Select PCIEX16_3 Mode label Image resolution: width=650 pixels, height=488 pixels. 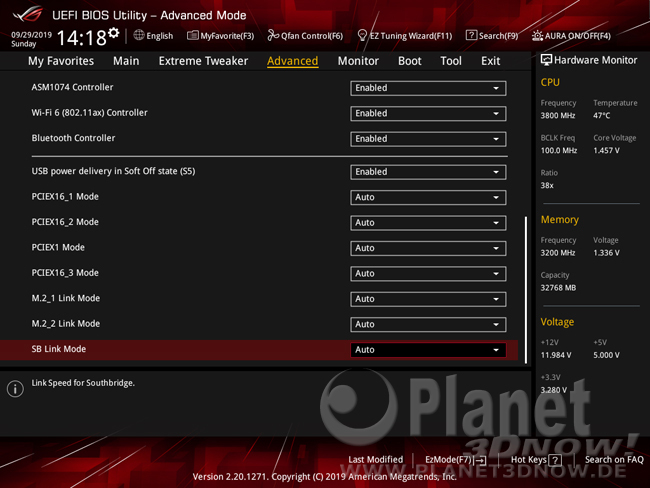click(65, 273)
